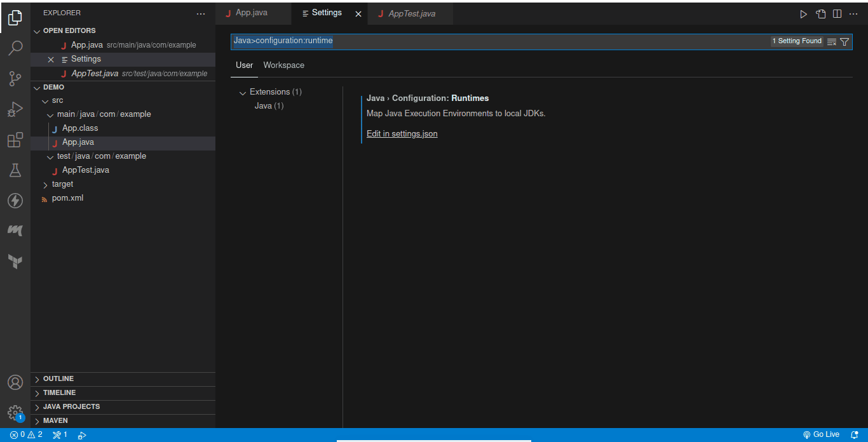Open the Run and Debug view icon
Image resolution: width=868 pixels, height=442 pixels.
tap(15, 109)
